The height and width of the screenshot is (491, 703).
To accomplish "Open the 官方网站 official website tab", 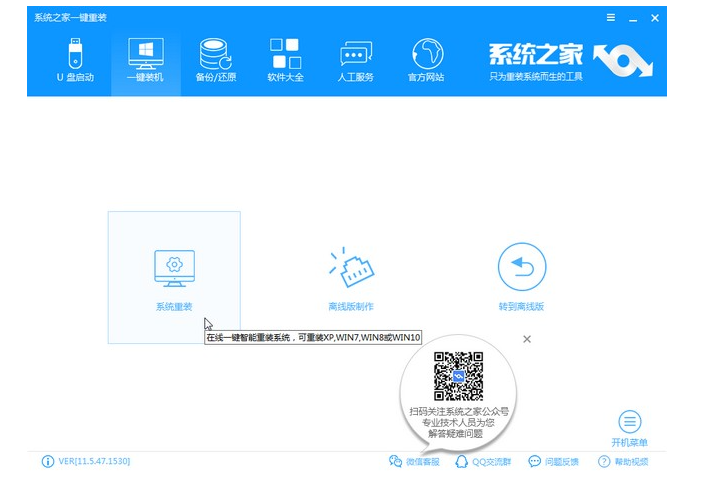I will click(x=426, y=61).
